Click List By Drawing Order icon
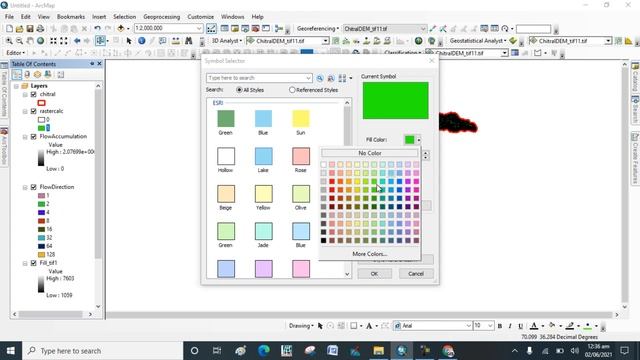 (17, 74)
